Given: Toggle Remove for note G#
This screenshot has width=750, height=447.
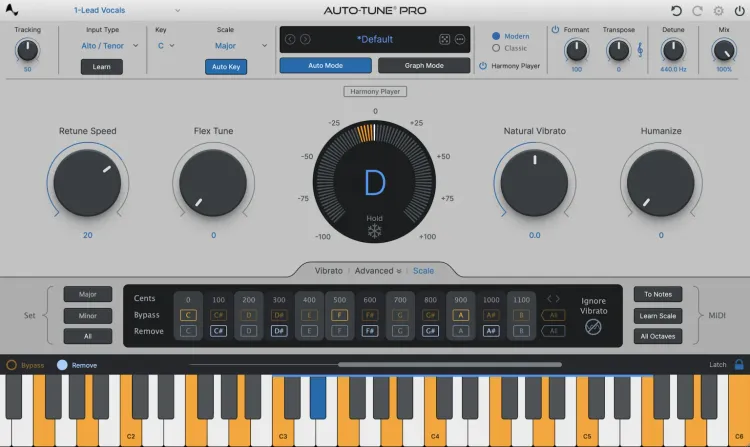Looking at the screenshot, I should pos(430,331).
